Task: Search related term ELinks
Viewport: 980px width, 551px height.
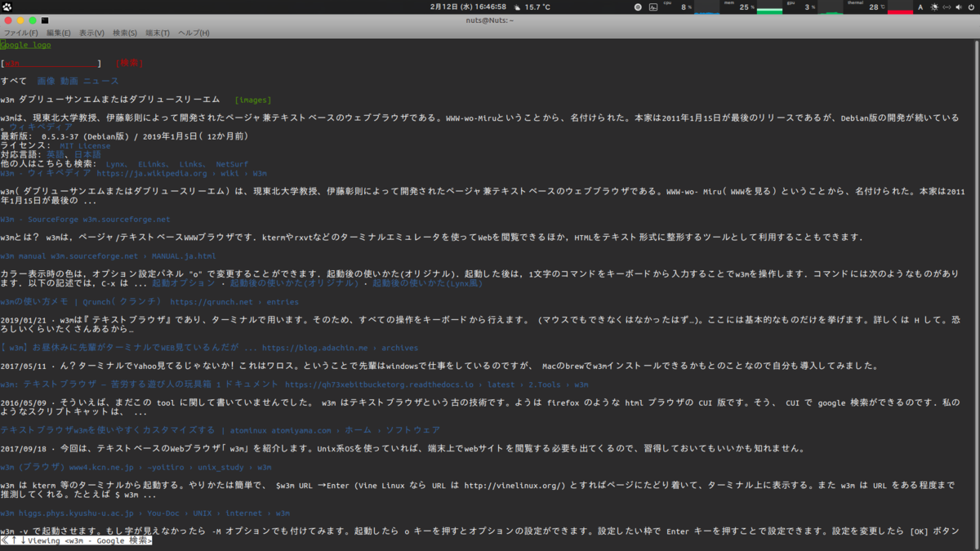Action: tap(152, 164)
